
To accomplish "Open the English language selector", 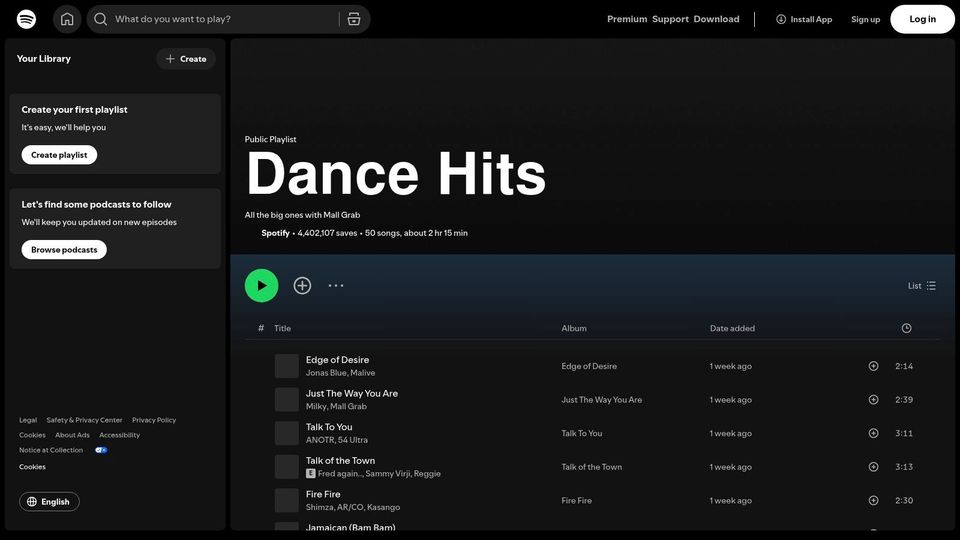I will pos(49,501).
